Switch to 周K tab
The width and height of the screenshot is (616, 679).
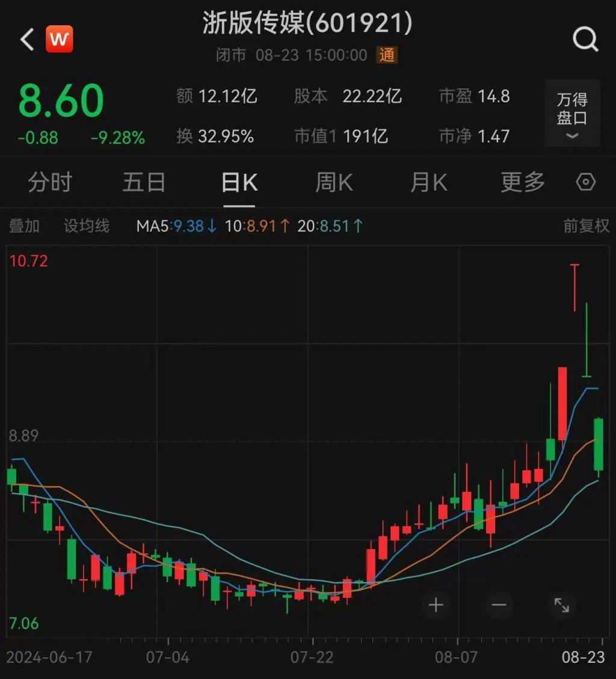pos(334,182)
